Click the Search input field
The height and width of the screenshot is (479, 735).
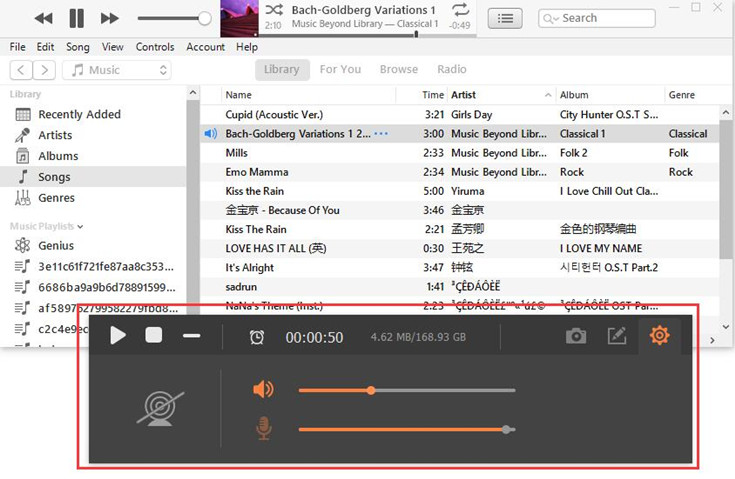point(596,18)
